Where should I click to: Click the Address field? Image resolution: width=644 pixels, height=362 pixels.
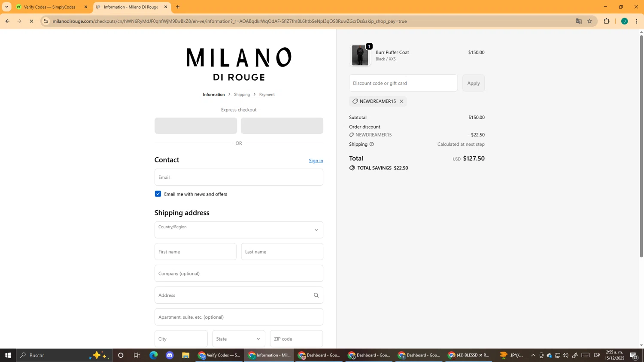[239, 295]
